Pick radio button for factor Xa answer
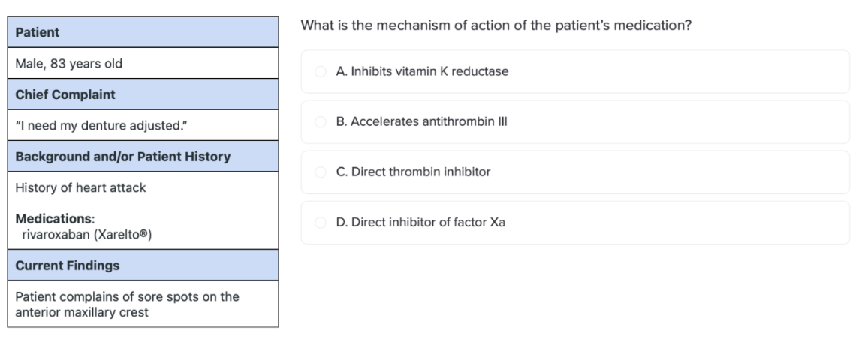 (320, 223)
